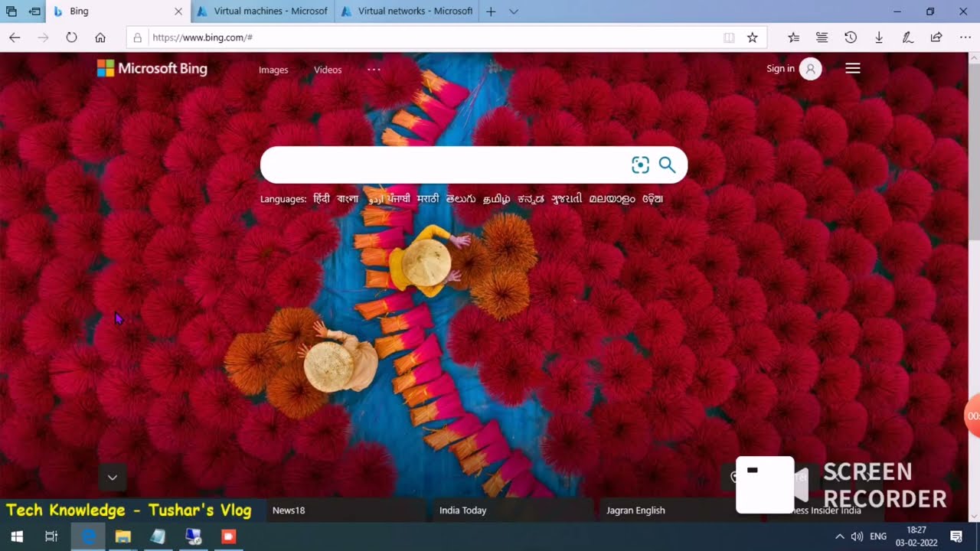Screen dimensions: 980x551
Task: Open the tabs you've set aside icon
Action: tap(11, 11)
